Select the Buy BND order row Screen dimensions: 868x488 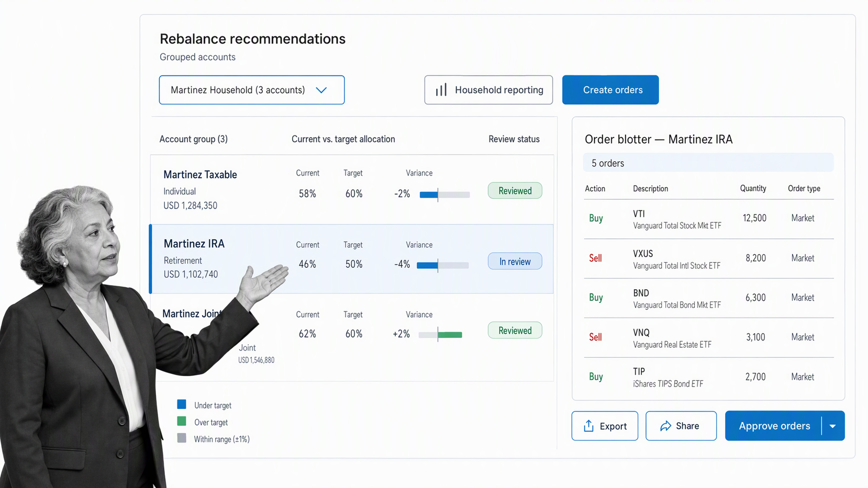point(708,298)
